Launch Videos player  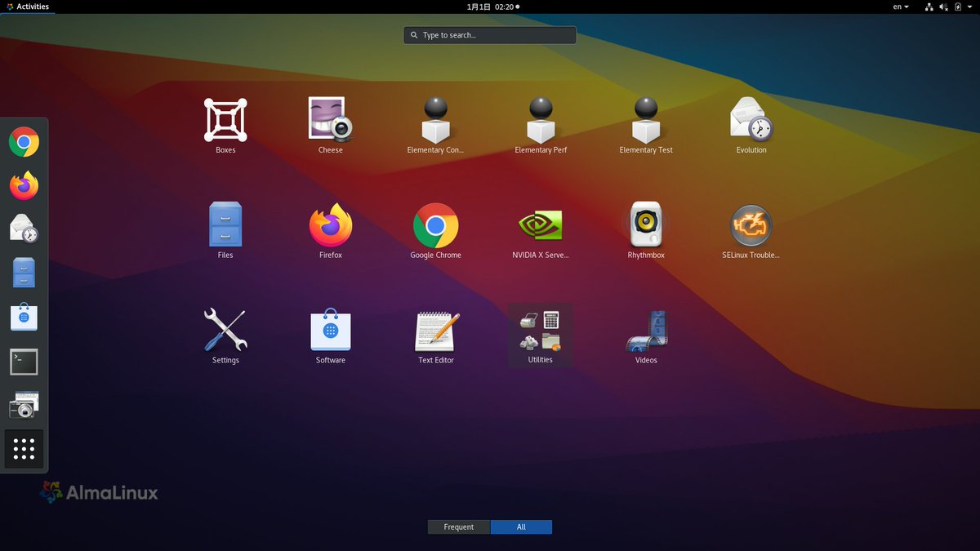[646, 336]
